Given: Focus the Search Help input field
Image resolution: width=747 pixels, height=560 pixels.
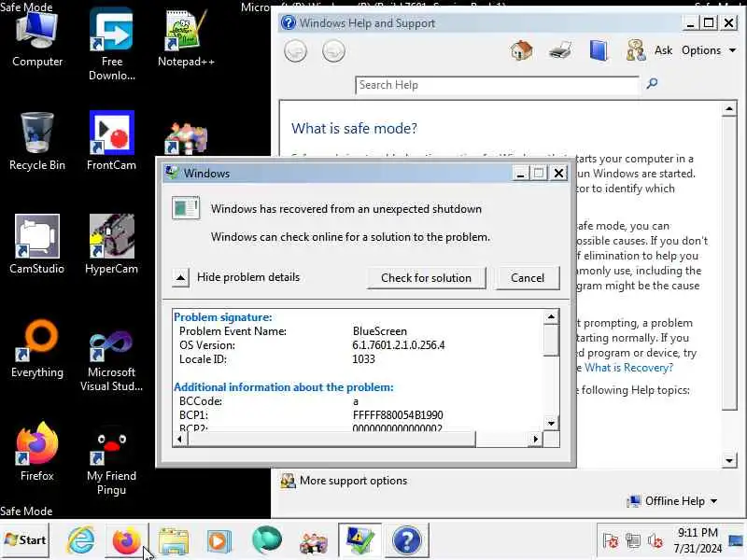Looking at the screenshot, I should [x=497, y=85].
